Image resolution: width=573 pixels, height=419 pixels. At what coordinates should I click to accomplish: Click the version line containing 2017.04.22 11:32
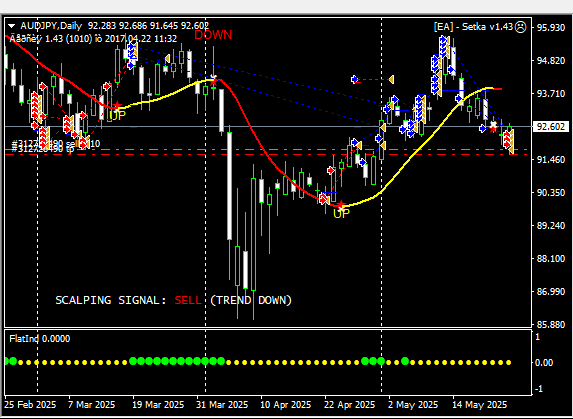click(x=93, y=38)
